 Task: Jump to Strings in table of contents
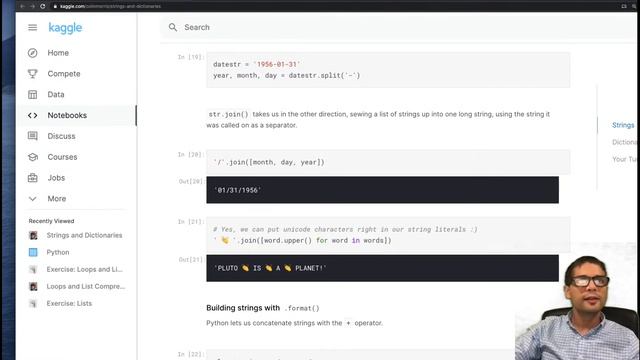click(x=623, y=125)
